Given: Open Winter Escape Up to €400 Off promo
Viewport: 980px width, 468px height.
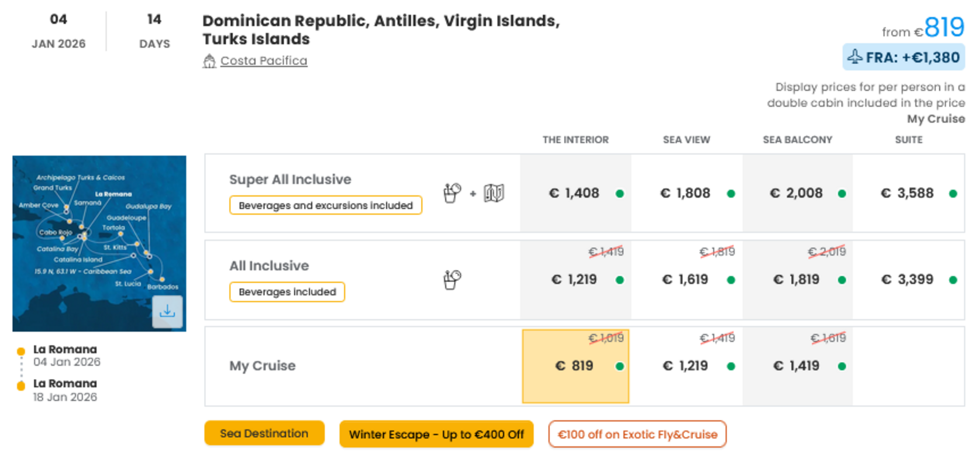Looking at the screenshot, I should point(436,434).
